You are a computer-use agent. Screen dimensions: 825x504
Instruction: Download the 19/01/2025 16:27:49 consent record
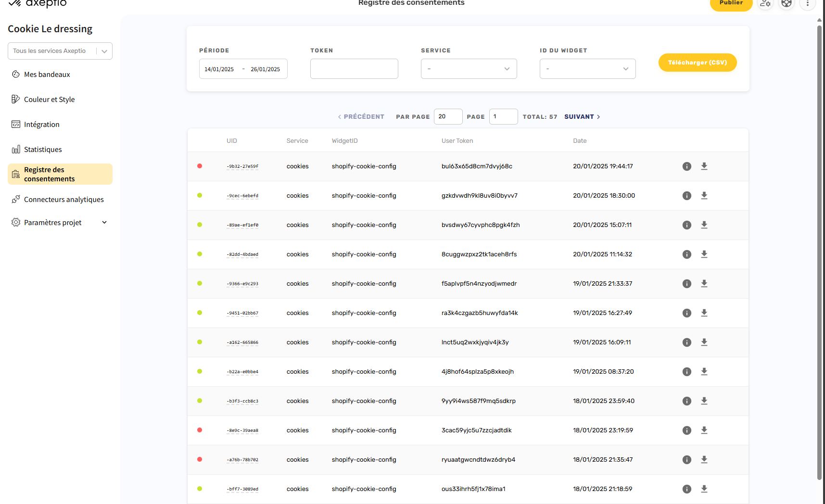click(x=704, y=313)
